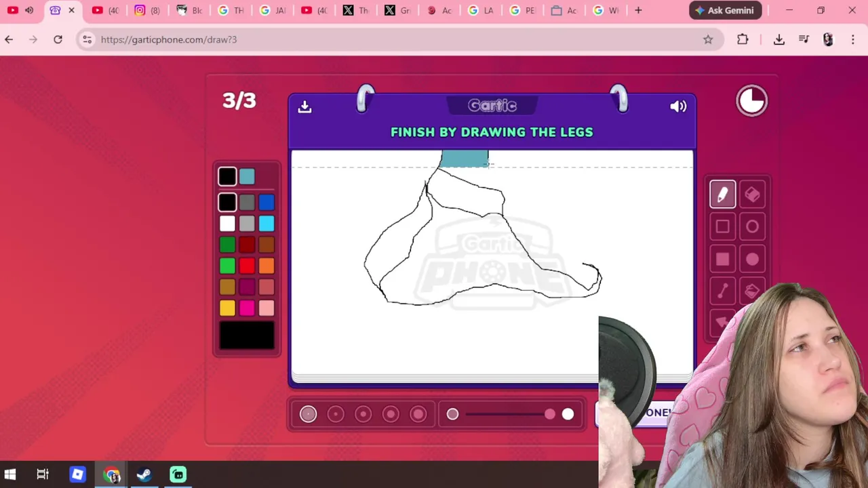Pick the fourth brush thickness
The image size is (868, 488).
[x=391, y=414]
